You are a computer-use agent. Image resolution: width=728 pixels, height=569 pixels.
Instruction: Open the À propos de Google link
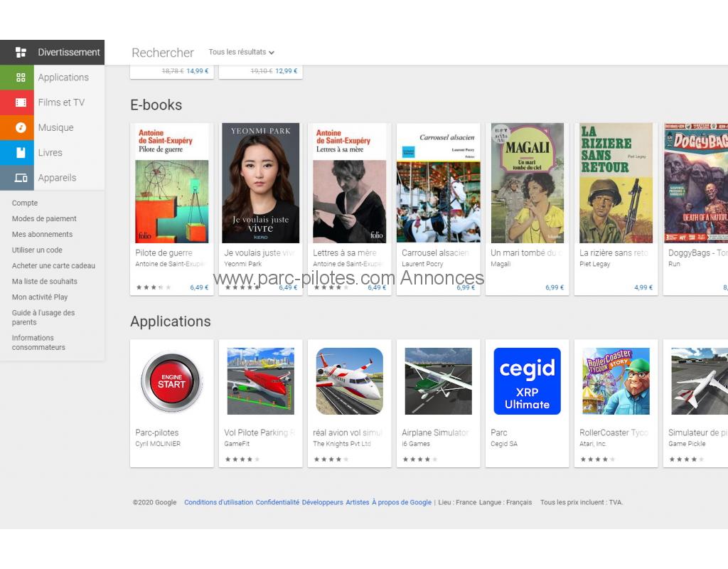tap(401, 502)
